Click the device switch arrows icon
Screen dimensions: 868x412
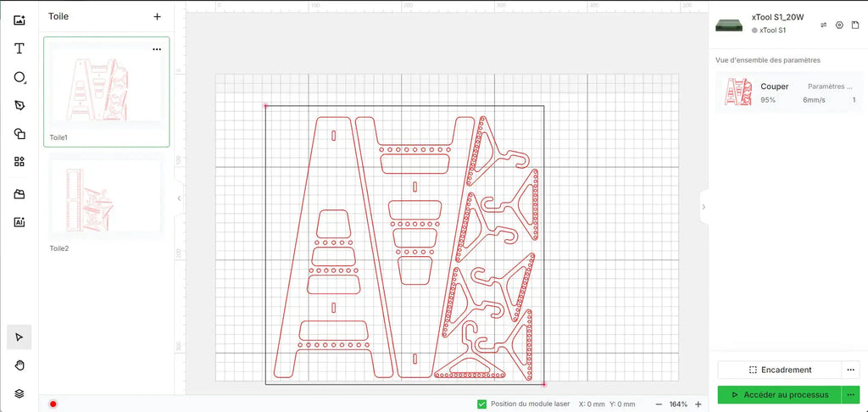coord(823,25)
